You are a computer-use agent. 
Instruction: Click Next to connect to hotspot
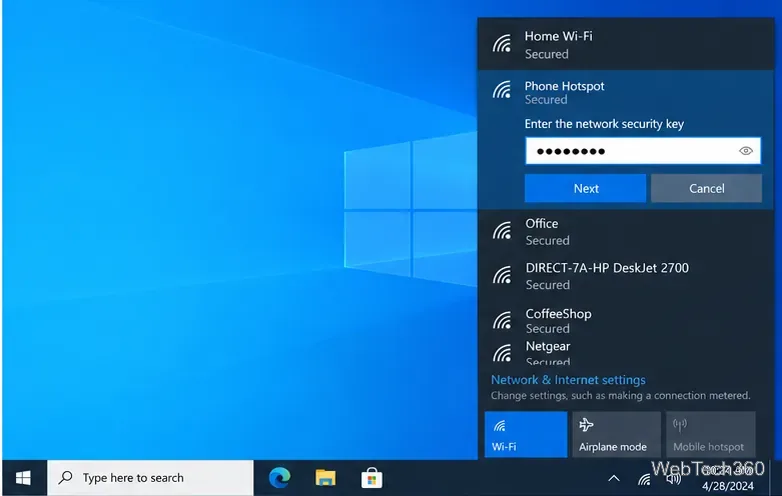coord(586,188)
